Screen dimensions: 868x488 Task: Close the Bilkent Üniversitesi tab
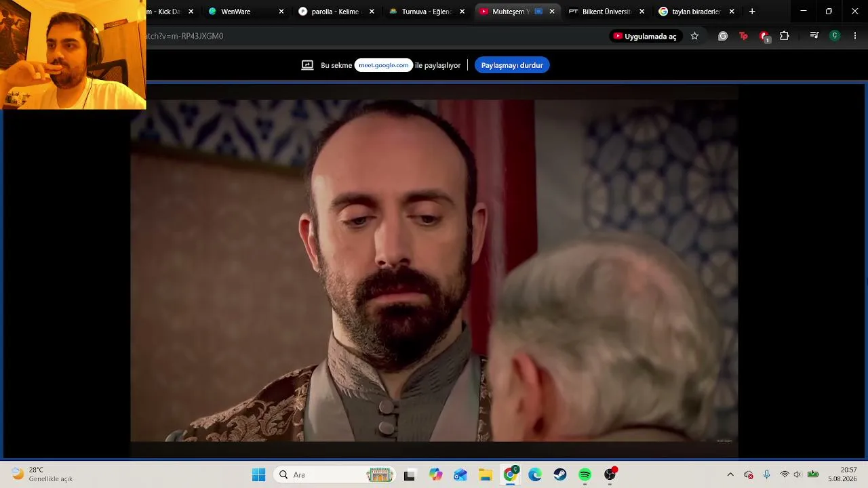(642, 12)
